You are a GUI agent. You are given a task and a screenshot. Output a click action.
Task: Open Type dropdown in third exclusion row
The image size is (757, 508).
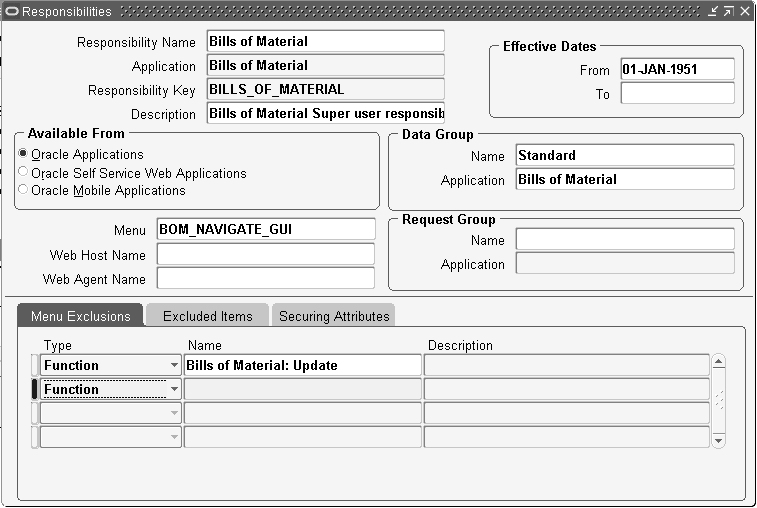point(174,413)
